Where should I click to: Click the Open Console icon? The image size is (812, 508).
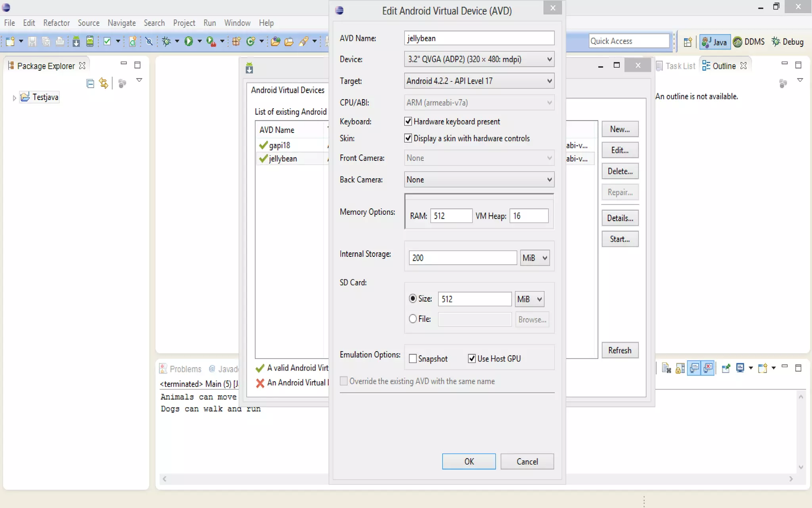tap(762, 368)
